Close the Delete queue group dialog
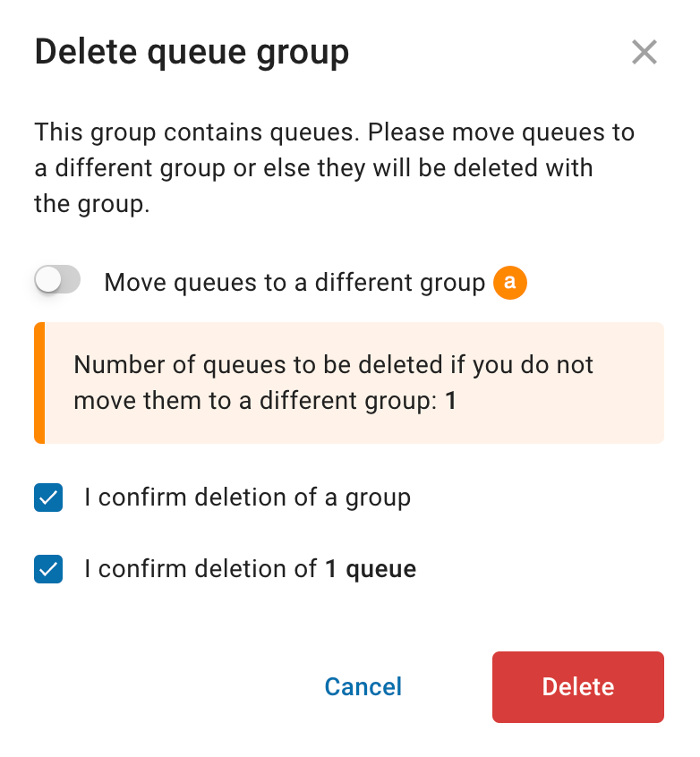The width and height of the screenshot is (700, 757). [x=644, y=52]
